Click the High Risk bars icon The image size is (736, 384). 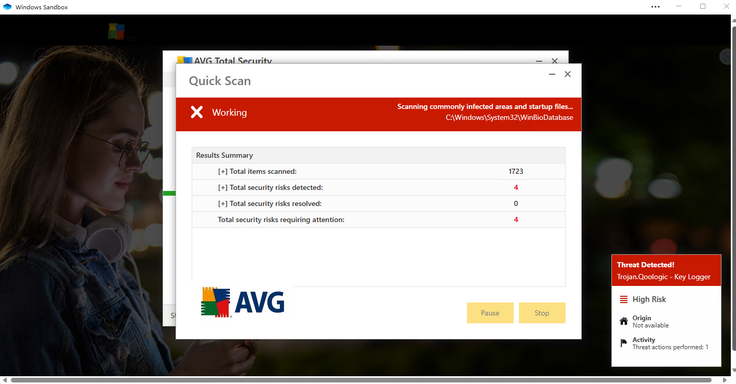pyautogui.click(x=623, y=299)
